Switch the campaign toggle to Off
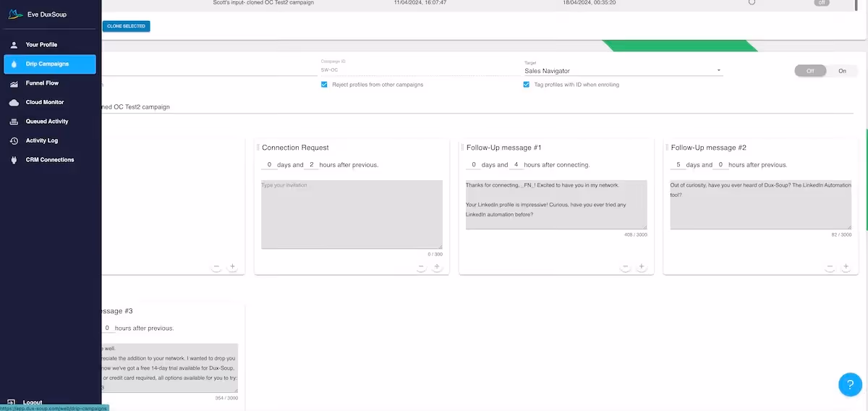This screenshot has height=411, width=868. pos(810,71)
